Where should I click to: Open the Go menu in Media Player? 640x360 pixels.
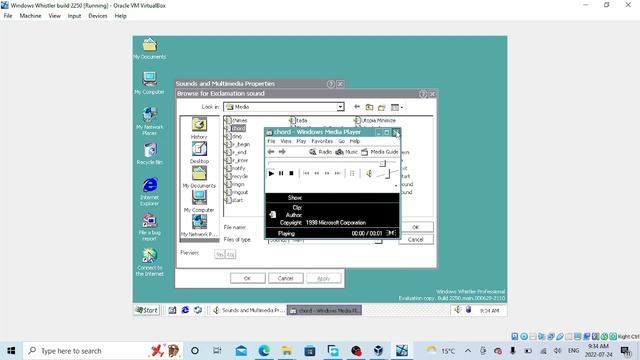(x=341, y=141)
